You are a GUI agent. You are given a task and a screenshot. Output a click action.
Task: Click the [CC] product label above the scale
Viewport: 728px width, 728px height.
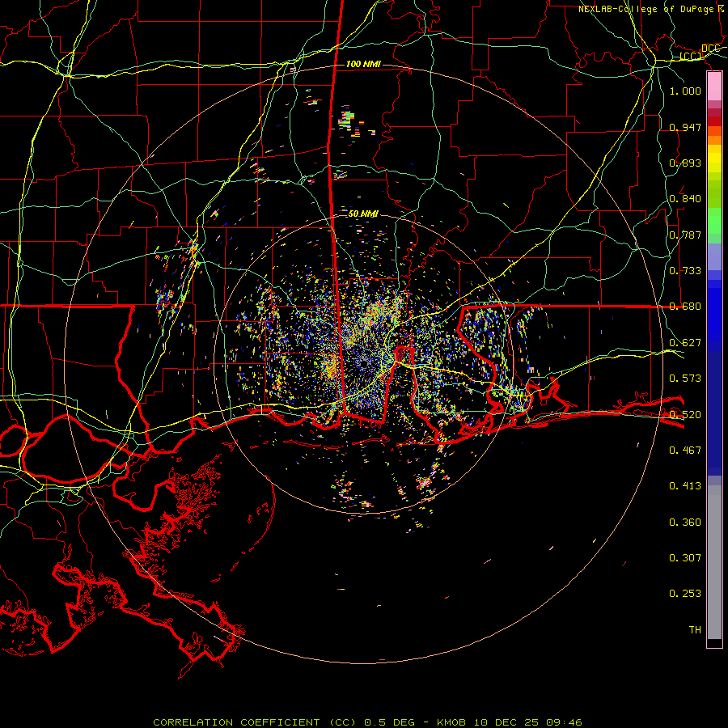pyautogui.click(x=691, y=57)
